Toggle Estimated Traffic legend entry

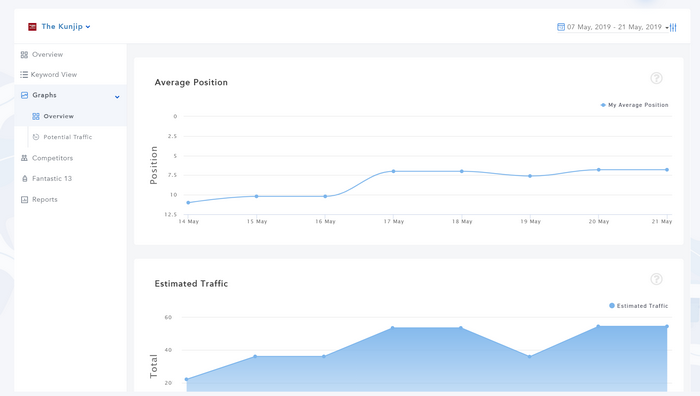(x=638, y=306)
